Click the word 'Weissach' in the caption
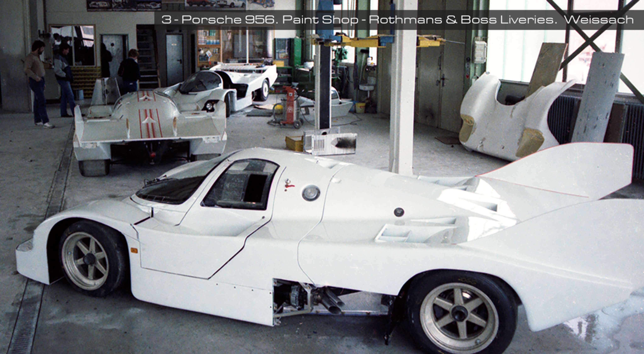Viewport: 644px width, 354px height. 599,20
